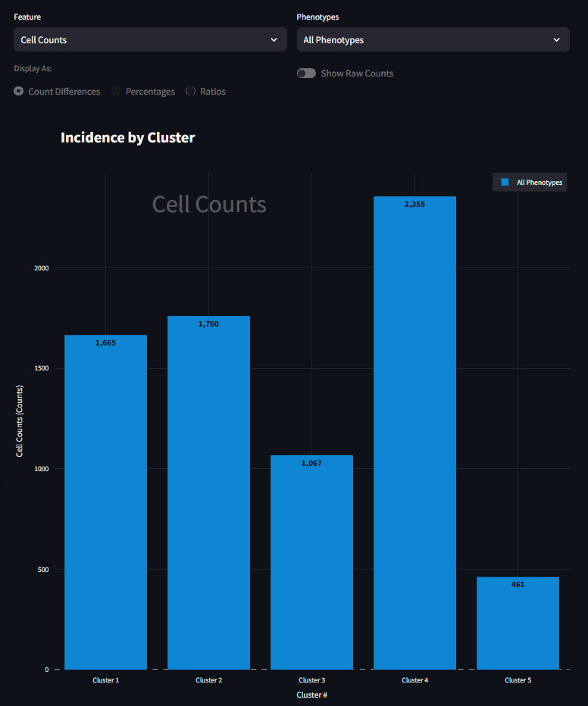The height and width of the screenshot is (706, 588).
Task: Click the 500 y-axis tick label
Action: click(x=43, y=570)
